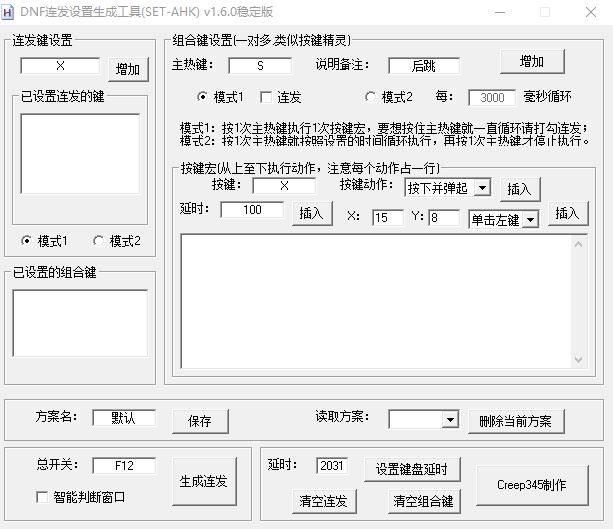The height and width of the screenshot is (529, 613).
Task: Click the Creep345制作 button
Action: pos(532,485)
